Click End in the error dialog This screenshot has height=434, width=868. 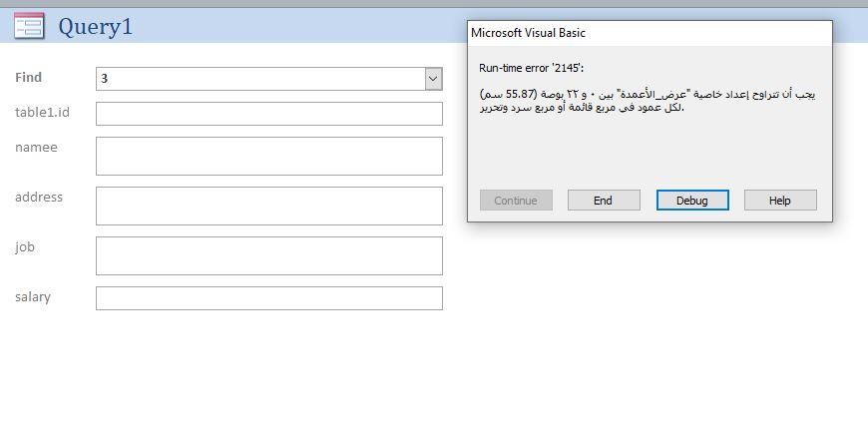click(x=604, y=201)
